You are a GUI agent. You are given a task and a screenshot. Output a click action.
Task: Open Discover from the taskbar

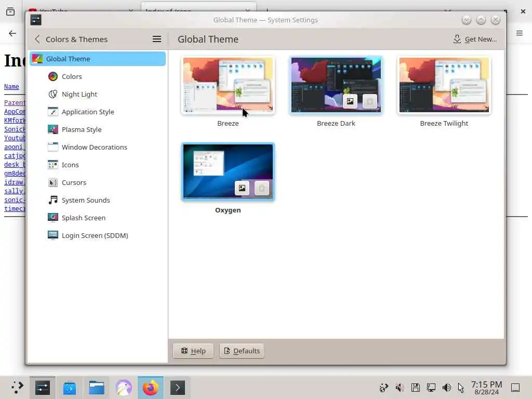pyautogui.click(x=70, y=388)
